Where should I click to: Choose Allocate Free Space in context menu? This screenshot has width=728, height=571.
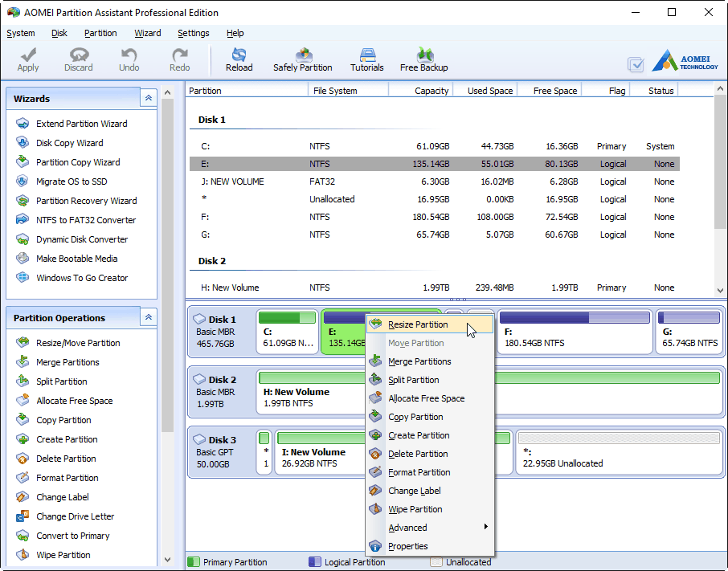click(430, 398)
